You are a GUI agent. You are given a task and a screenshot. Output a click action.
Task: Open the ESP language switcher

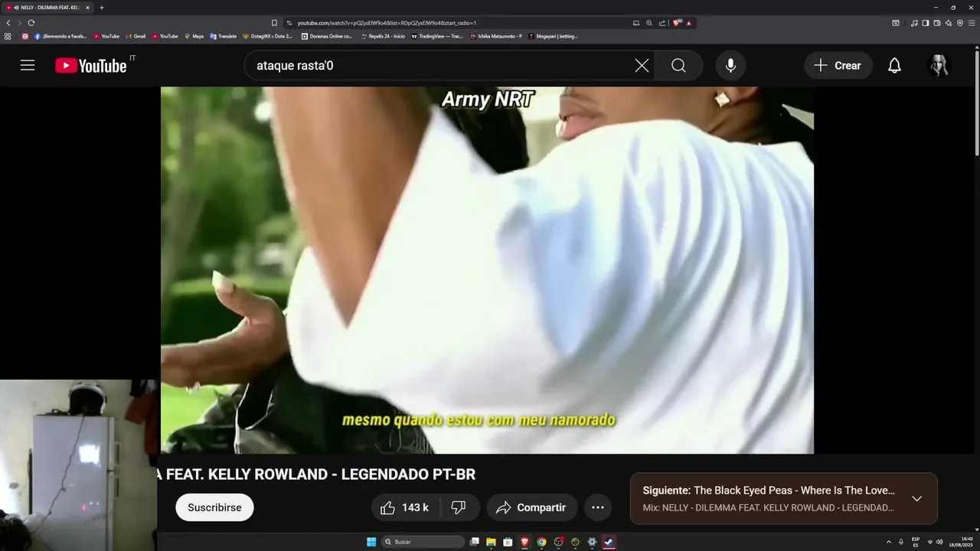(916, 542)
